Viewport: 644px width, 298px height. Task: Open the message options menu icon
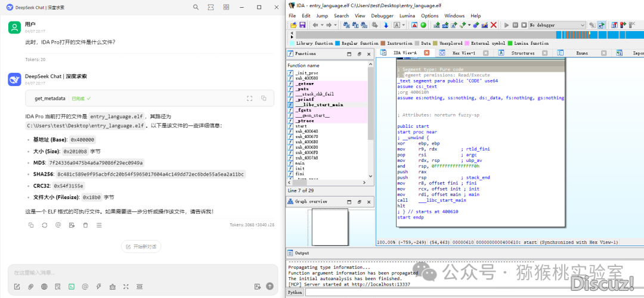(x=99, y=225)
